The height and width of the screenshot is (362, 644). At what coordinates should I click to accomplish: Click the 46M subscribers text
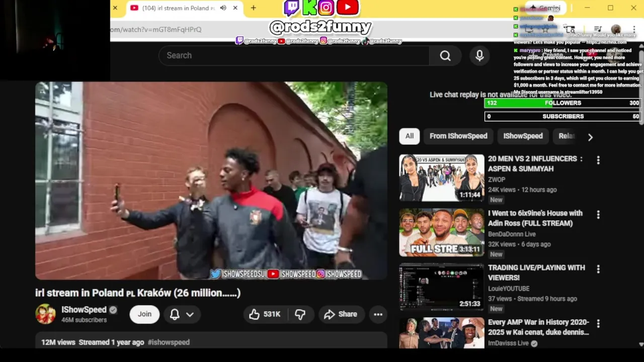coord(84,320)
